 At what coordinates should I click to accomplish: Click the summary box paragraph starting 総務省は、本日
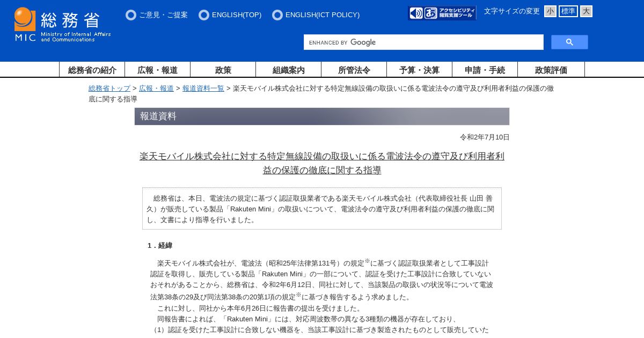click(x=322, y=209)
